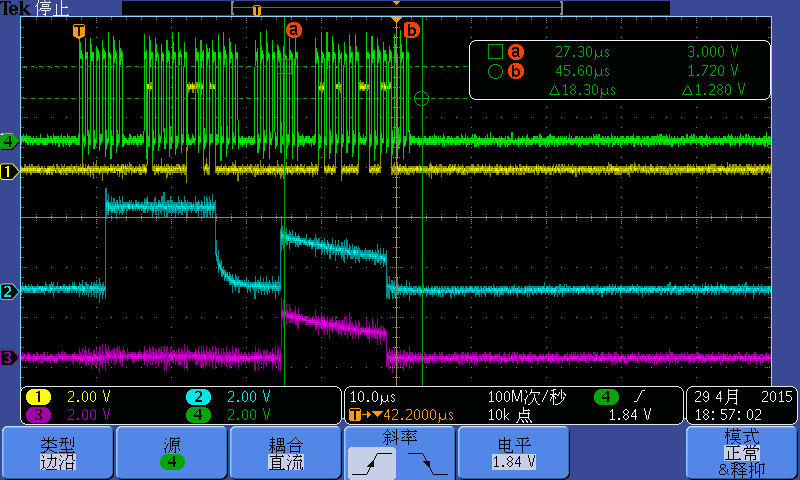The height and width of the screenshot is (480, 800).
Task: Click the red a label in cursor readout
Action: tap(516, 52)
